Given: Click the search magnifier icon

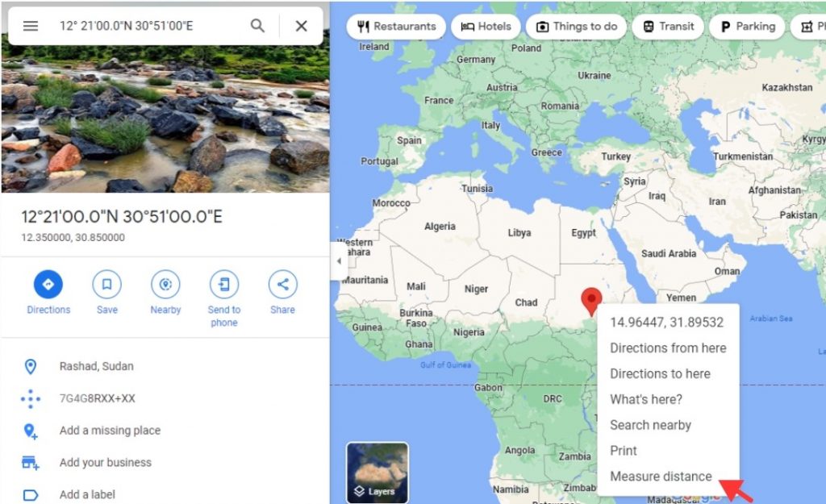Looking at the screenshot, I should 257,25.
